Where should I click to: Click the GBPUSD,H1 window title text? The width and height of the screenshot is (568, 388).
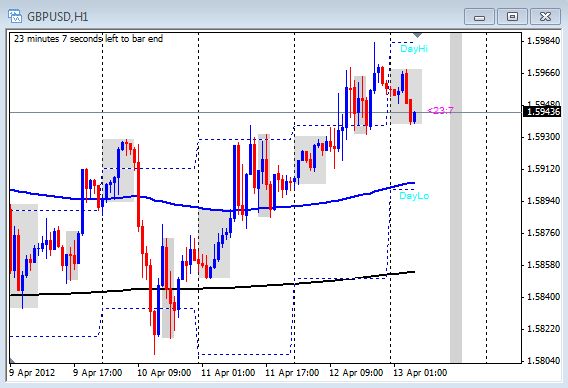58,17
